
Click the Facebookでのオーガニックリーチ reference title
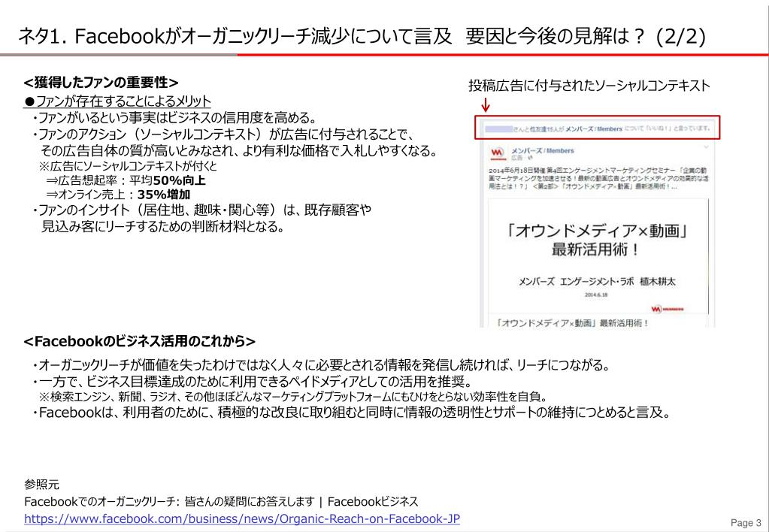[x=221, y=502]
